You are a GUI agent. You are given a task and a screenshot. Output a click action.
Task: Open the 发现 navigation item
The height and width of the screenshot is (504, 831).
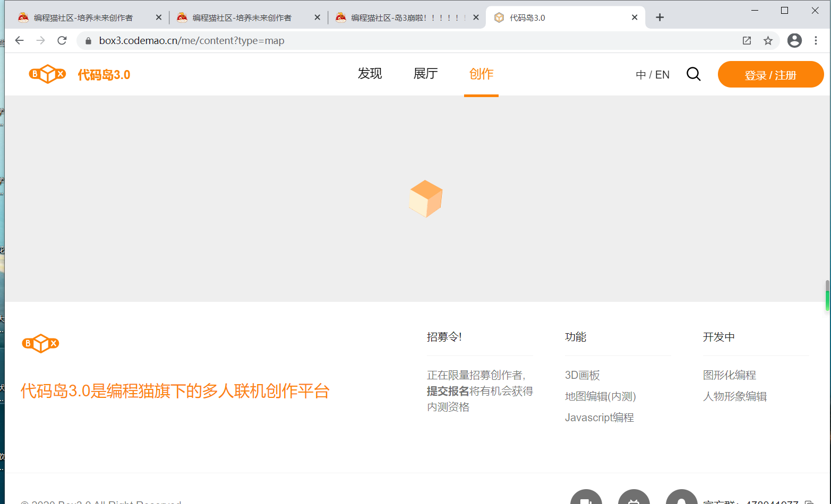pos(370,74)
